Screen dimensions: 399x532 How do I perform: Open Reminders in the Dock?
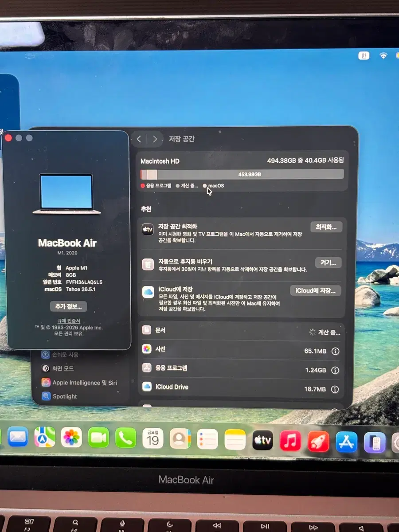207,439
